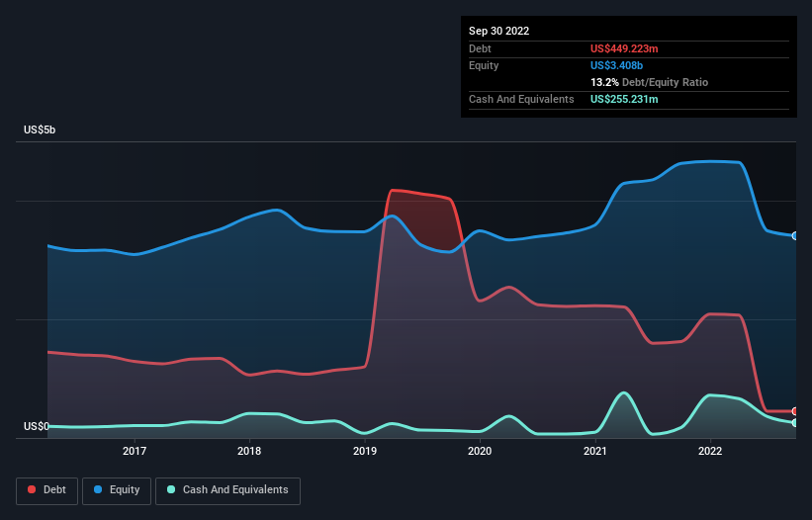Click the Debt label in tooltip

pos(480,48)
